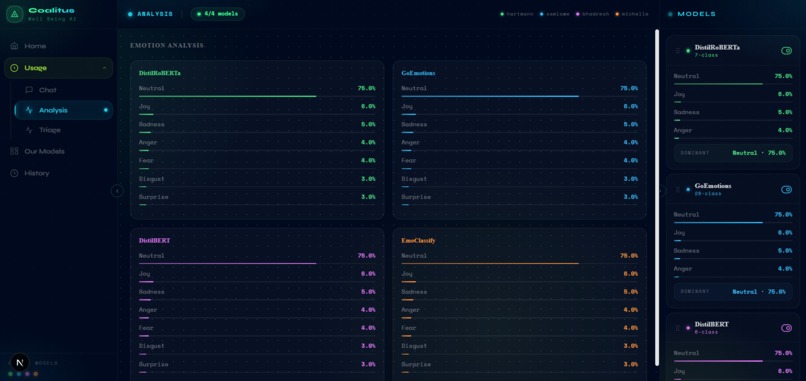Viewport: 806px width, 381px height.
Task: Click the Well Being AI subtitle
Action: [x=52, y=19]
